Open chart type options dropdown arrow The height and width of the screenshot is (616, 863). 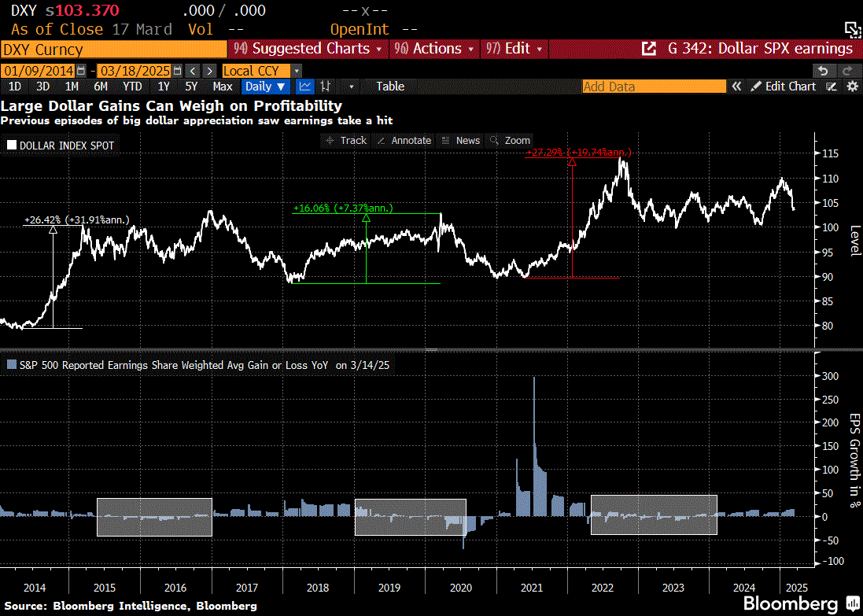click(351, 87)
